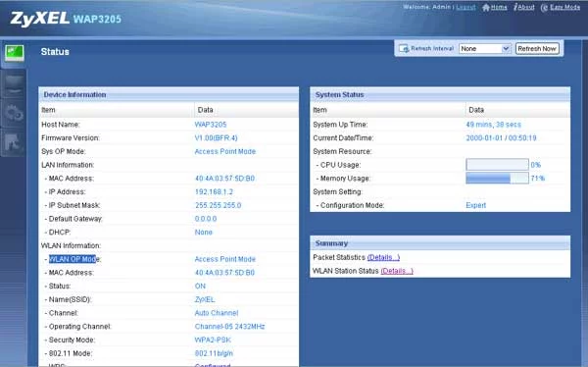This screenshot has height=367, width=588.
Task: Click the Logout link
Action: click(x=465, y=7)
